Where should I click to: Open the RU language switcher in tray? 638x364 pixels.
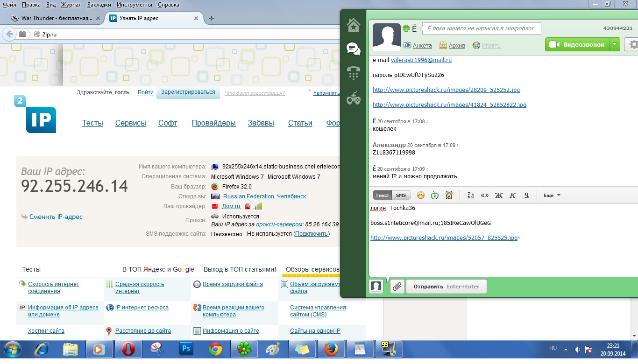(x=553, y=348)
